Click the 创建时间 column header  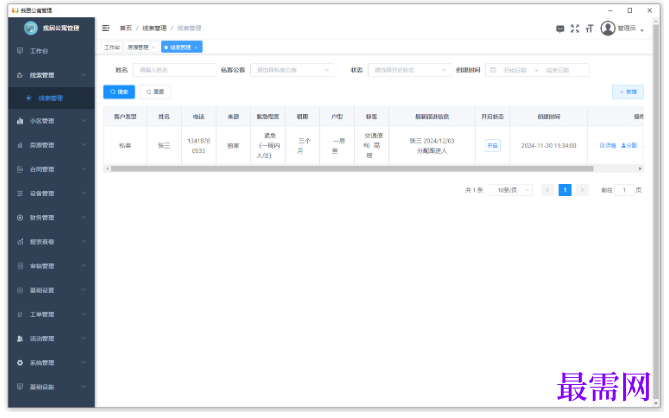pyautogui.click(x=549, y=116)
